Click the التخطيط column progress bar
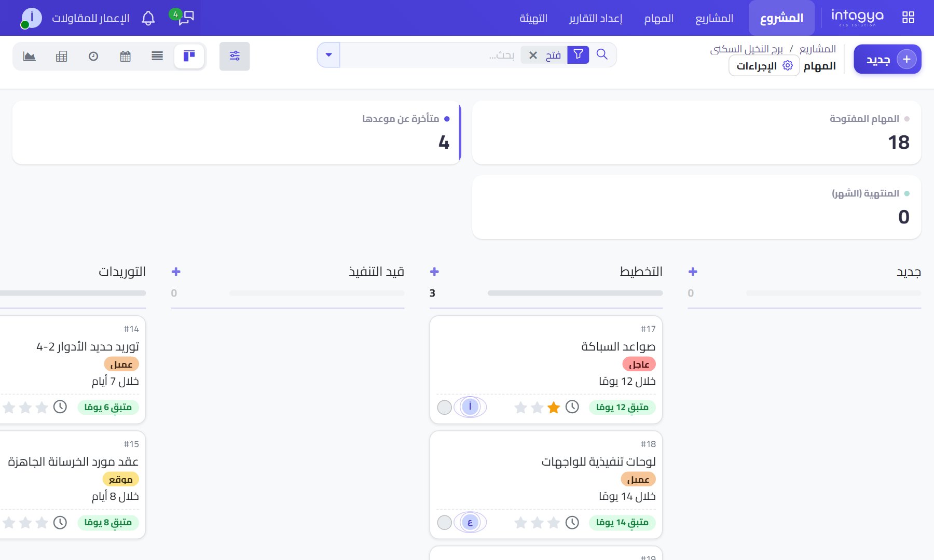Screen dimensions: 934x560 [575, 293]
